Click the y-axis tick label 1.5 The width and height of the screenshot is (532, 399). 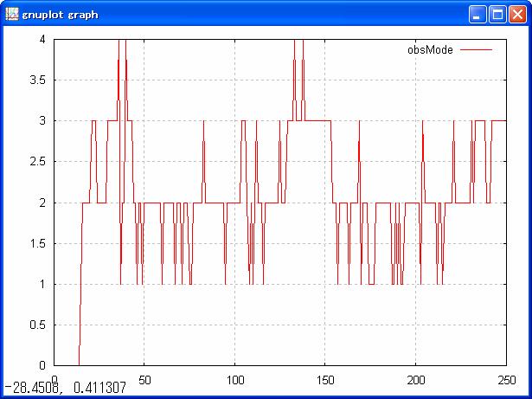(37, 243)
